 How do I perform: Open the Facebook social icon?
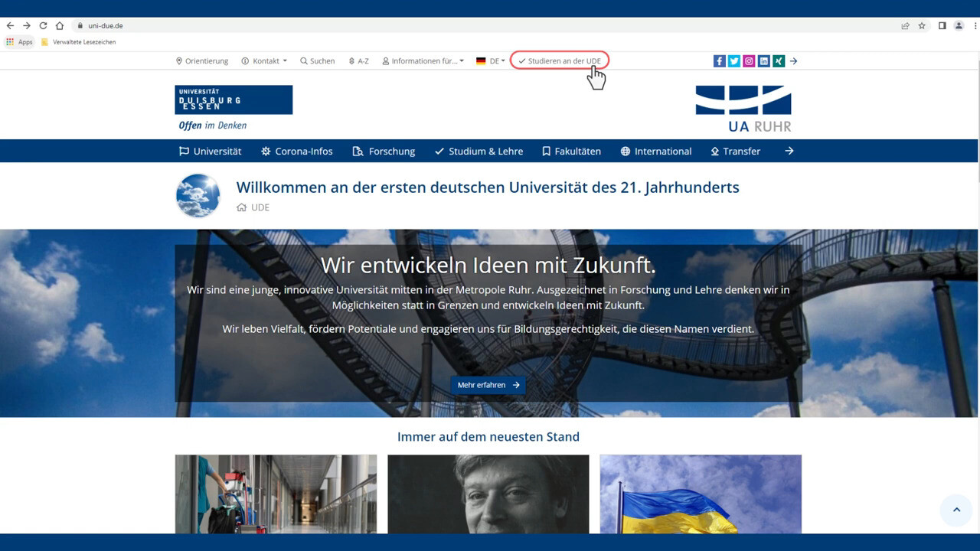(x=720, y=61)
